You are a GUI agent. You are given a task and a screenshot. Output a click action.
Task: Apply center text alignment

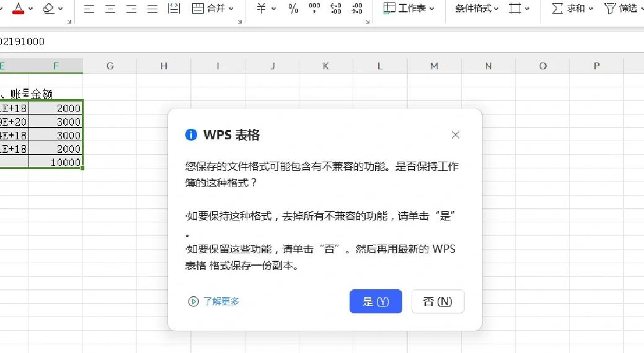[x=110, y=8]
